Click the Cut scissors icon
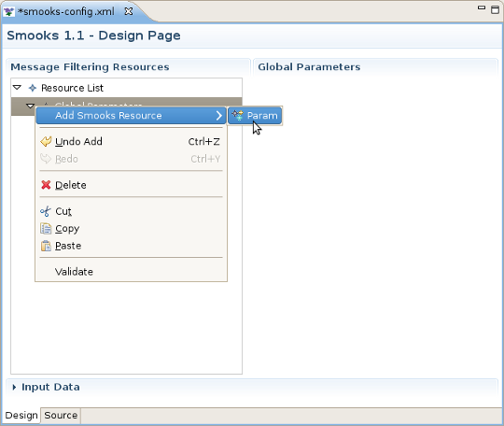The height and width of the screenshot is (426, 504). click(46, 211)
